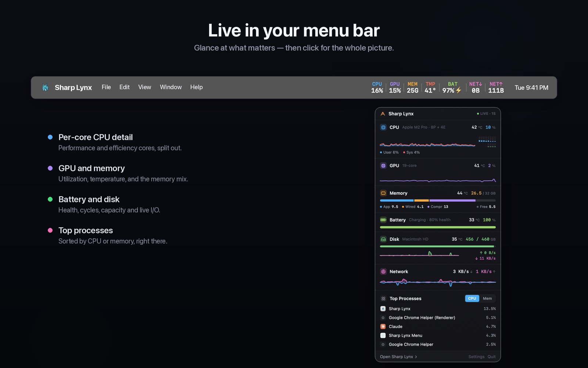This screenshot has width=588, height=368.
Task: Click 'Top processes' feature heading
Action: 86,230
